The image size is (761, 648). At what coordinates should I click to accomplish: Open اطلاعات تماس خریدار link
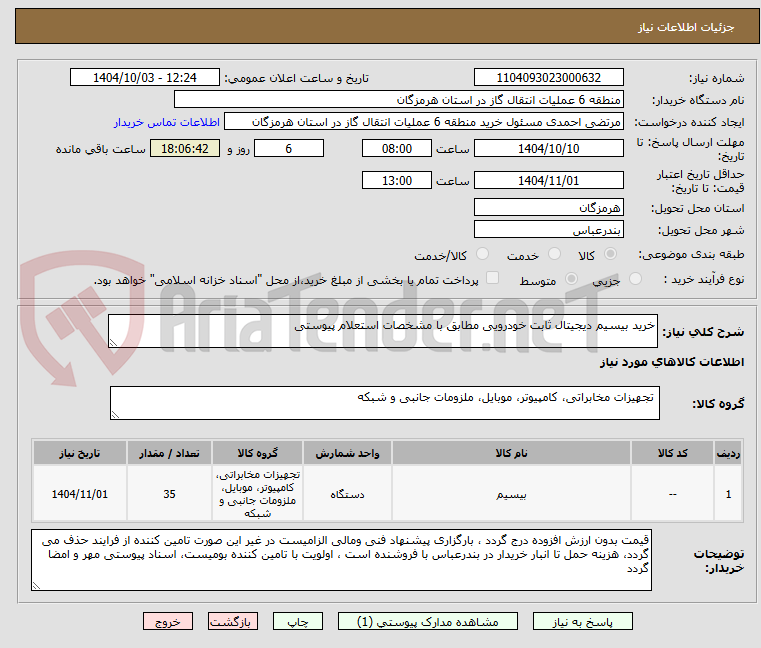[167, 122]
